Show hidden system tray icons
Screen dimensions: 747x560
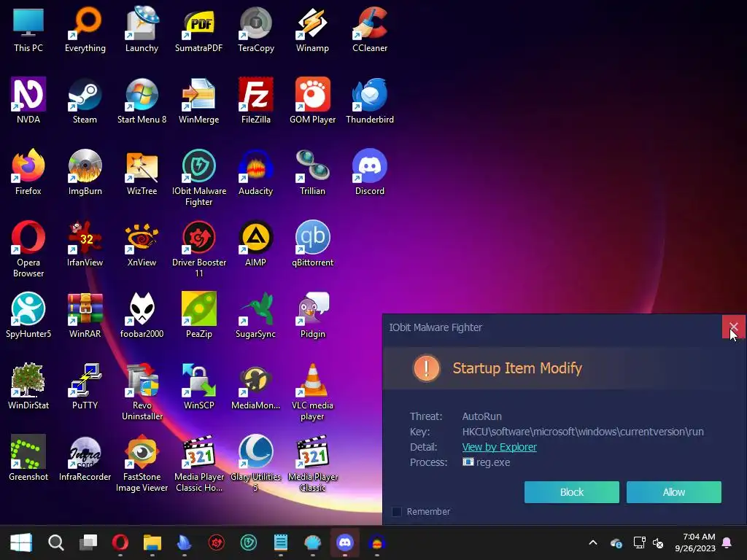593,542
